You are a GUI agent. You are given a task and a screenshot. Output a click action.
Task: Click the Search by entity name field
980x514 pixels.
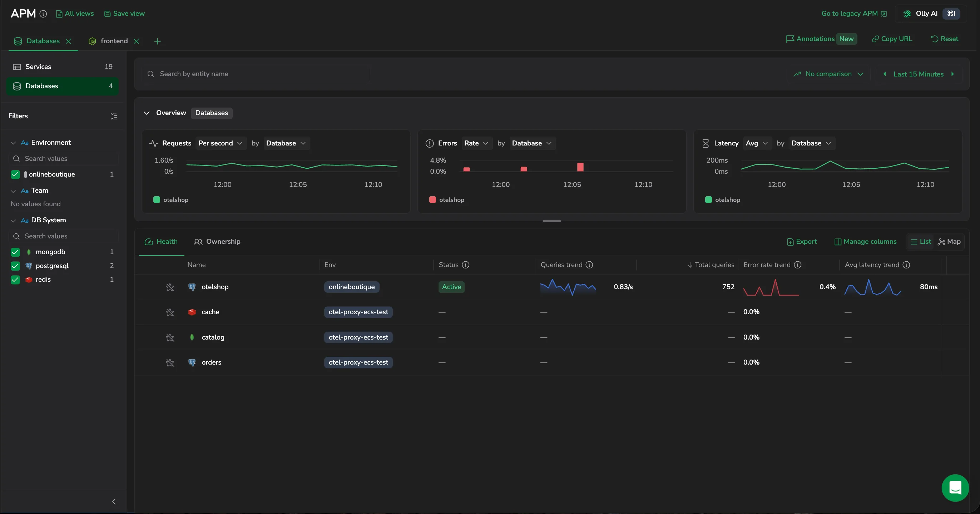[256, 74]
